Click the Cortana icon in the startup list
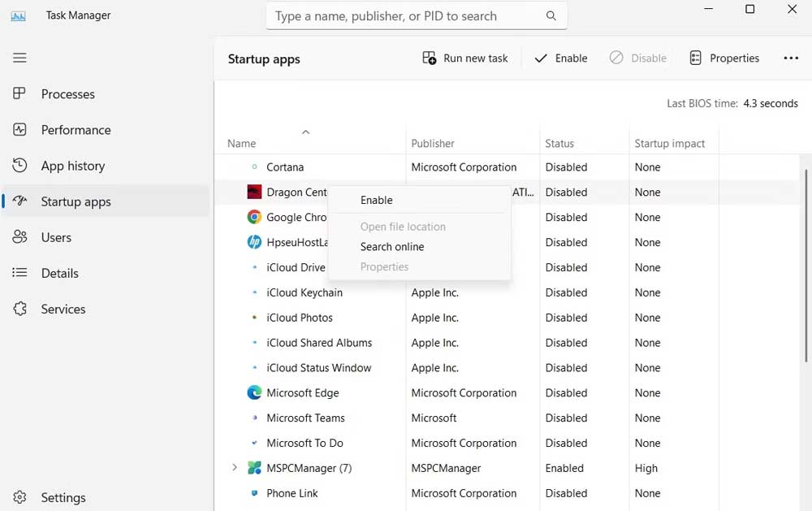The image size is (812, 511). [x=254, y=167]
